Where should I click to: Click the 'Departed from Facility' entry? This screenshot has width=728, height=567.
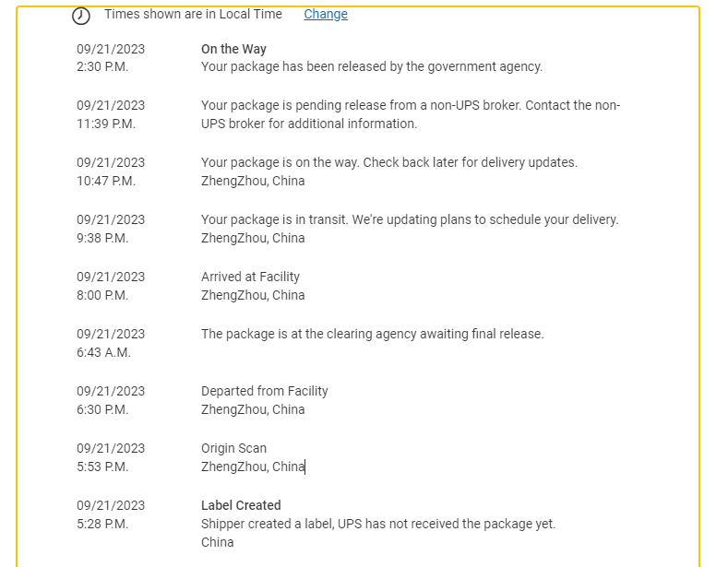(x=265, y=391)
